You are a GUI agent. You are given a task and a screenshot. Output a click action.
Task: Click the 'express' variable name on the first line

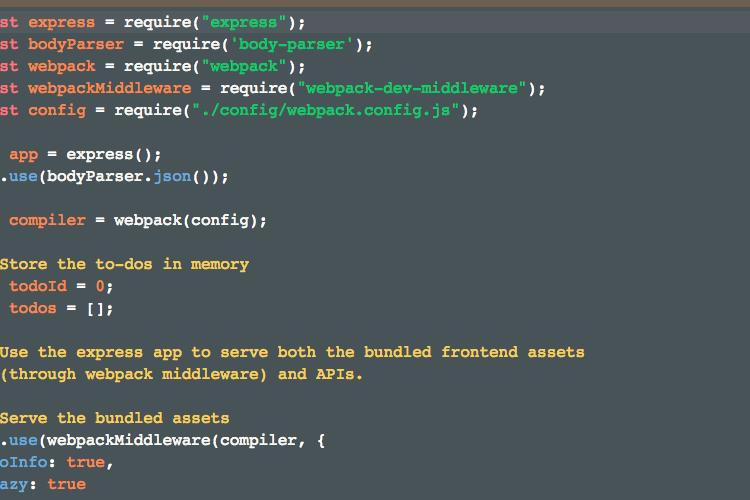(x=61, y=22)
